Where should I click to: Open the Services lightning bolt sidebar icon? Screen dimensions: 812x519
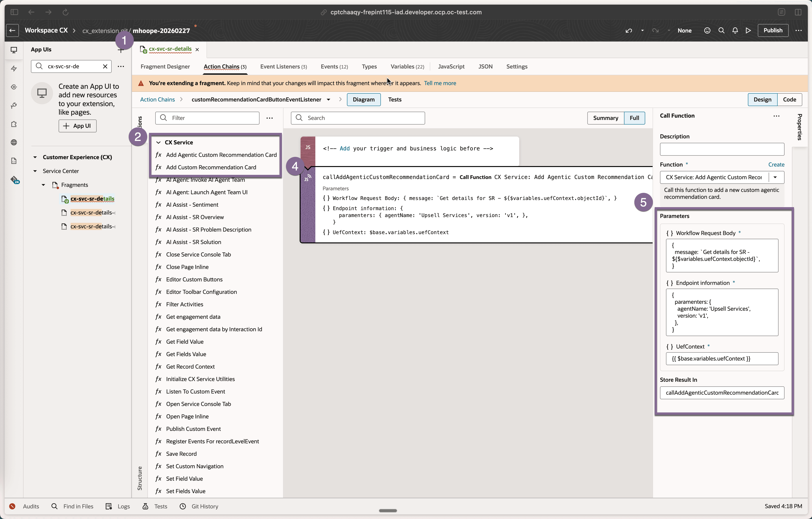pos(14,69)
